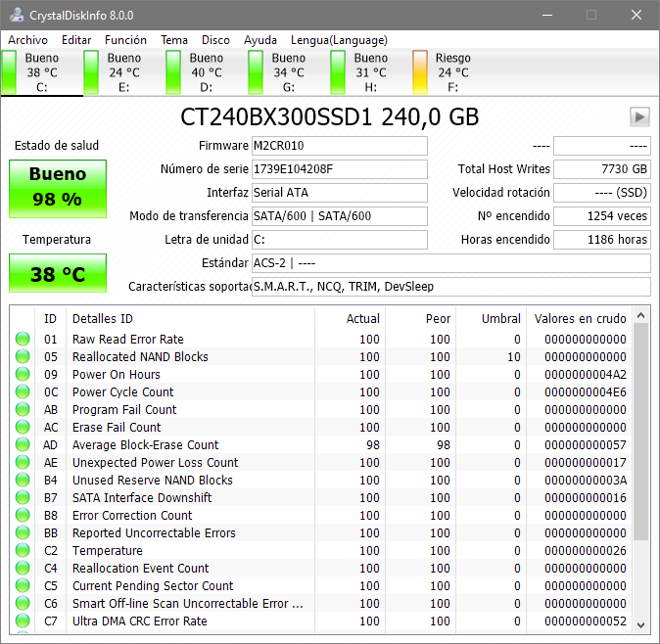Viewport: 660px width, 644px height.
Task: Click status circle of Average Block-Erase Count
Action: pos(23,445)
